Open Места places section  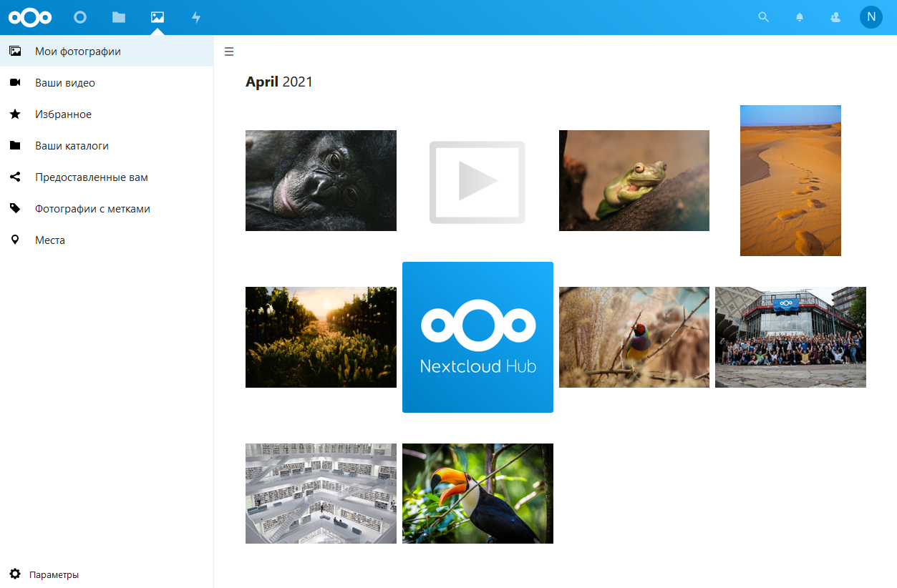(x=107, y=240)
